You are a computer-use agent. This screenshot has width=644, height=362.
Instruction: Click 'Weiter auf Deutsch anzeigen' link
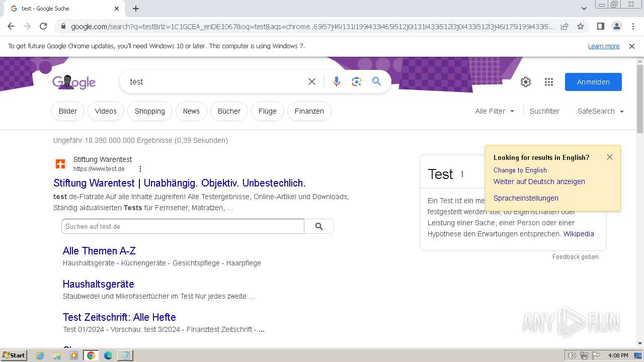(x=539, y=182)
